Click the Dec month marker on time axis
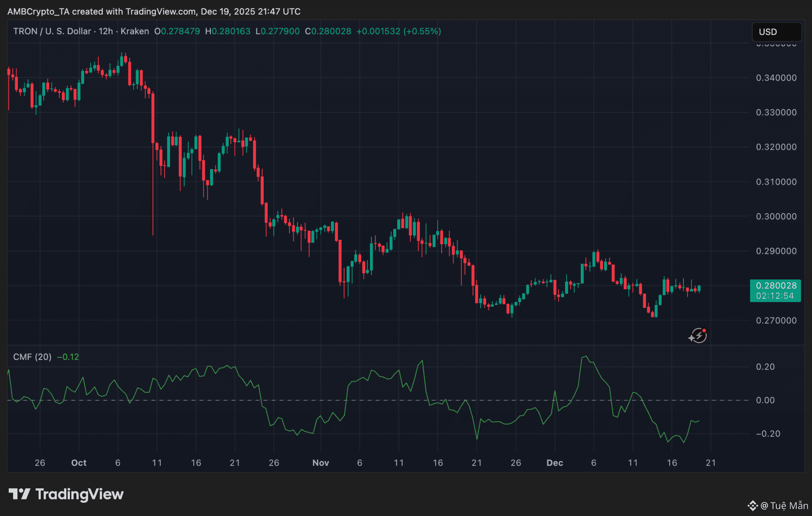 pyautogui.click(x=554, y=462)
